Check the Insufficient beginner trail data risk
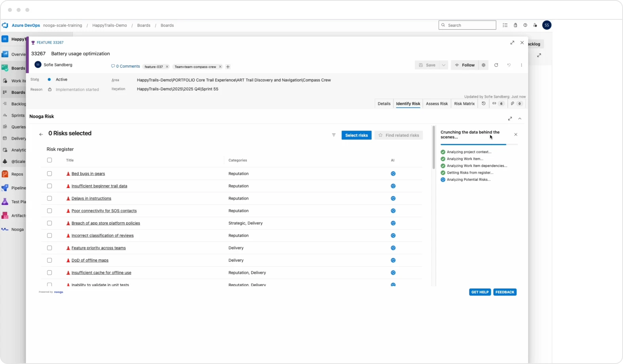 coord(49,186)
